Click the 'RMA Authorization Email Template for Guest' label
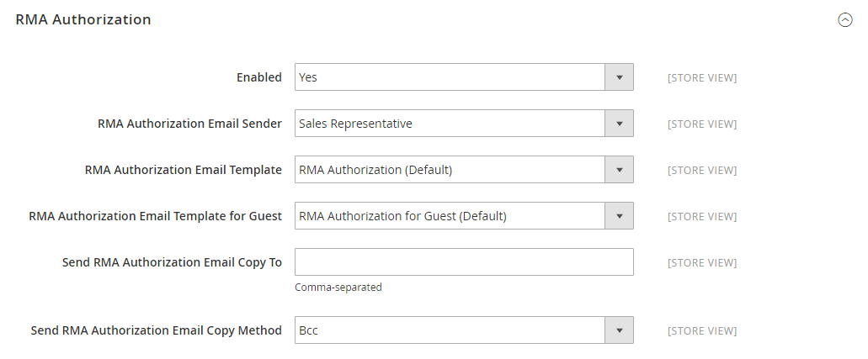This screenshot has height=359, width=868. click(x=155, y=216)
